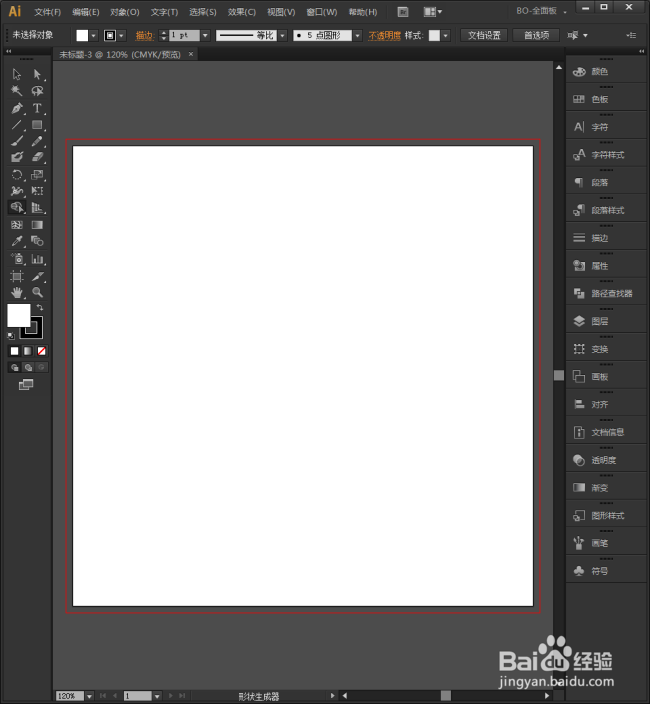
Task: Set paint mode to Gradient
Action: pos(28,351)
